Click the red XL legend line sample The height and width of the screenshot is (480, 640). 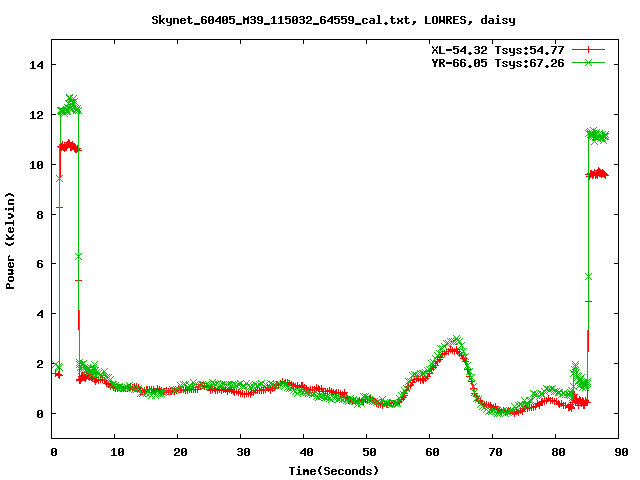588,50
